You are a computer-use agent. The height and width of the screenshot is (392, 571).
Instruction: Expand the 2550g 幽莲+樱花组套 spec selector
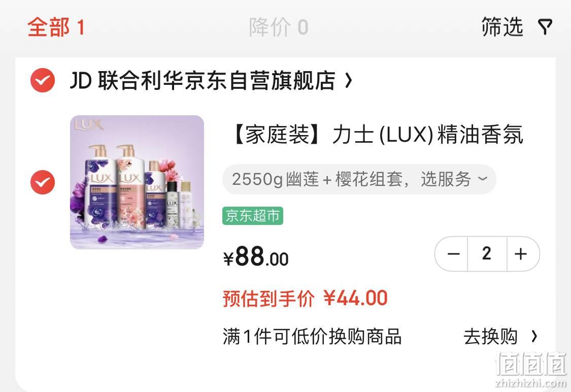tap(359, 179)
